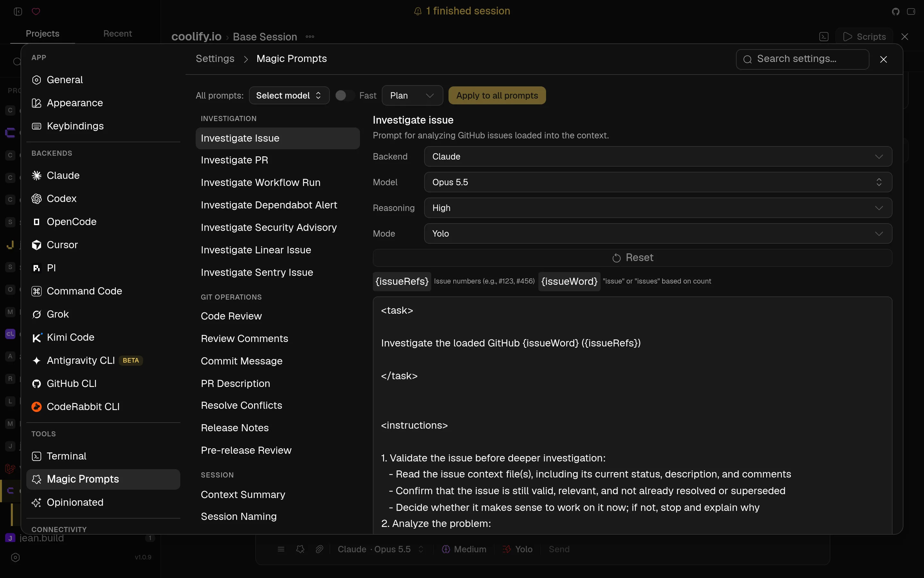Open Appearance settings
This screenshot has height=578, width=924.
[x=103, y=103]
